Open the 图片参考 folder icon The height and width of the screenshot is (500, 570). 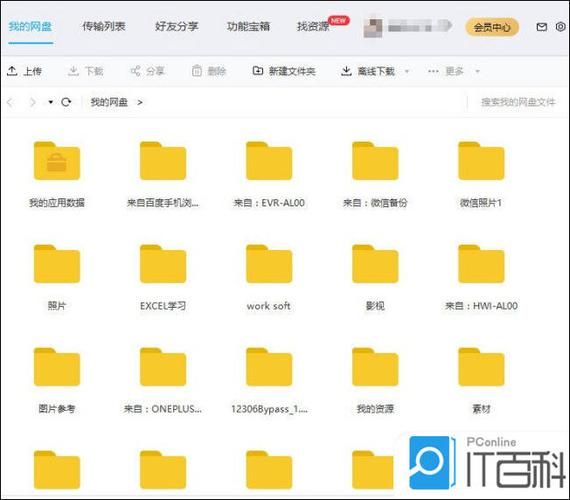[x=57, y=367]
